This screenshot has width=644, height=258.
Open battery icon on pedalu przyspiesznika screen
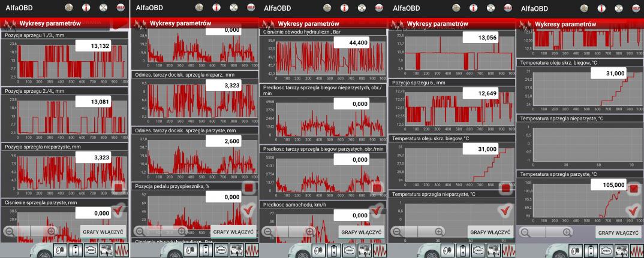(x=207, y=250)
